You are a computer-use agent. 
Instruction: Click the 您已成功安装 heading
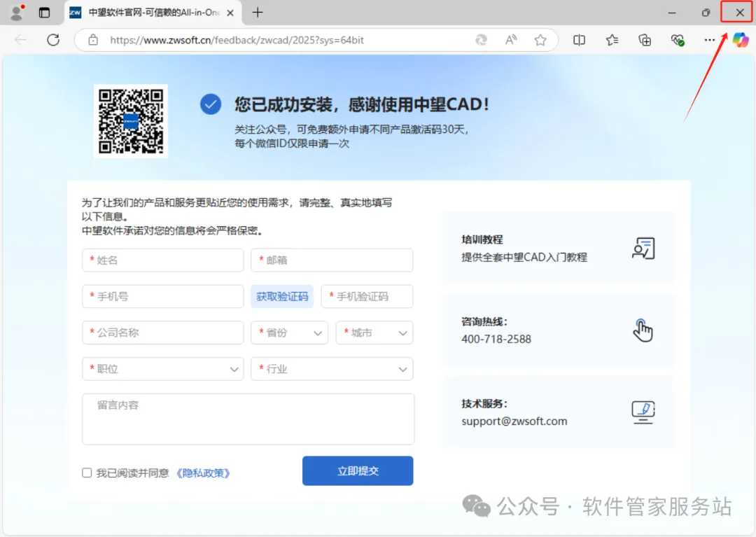coord(362,104)
